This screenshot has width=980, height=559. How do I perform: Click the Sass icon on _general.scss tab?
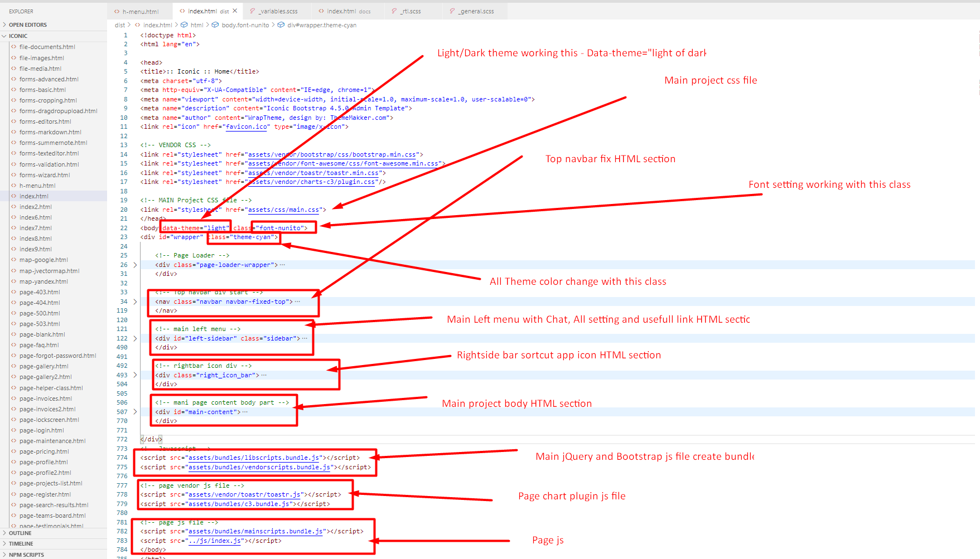452,11
